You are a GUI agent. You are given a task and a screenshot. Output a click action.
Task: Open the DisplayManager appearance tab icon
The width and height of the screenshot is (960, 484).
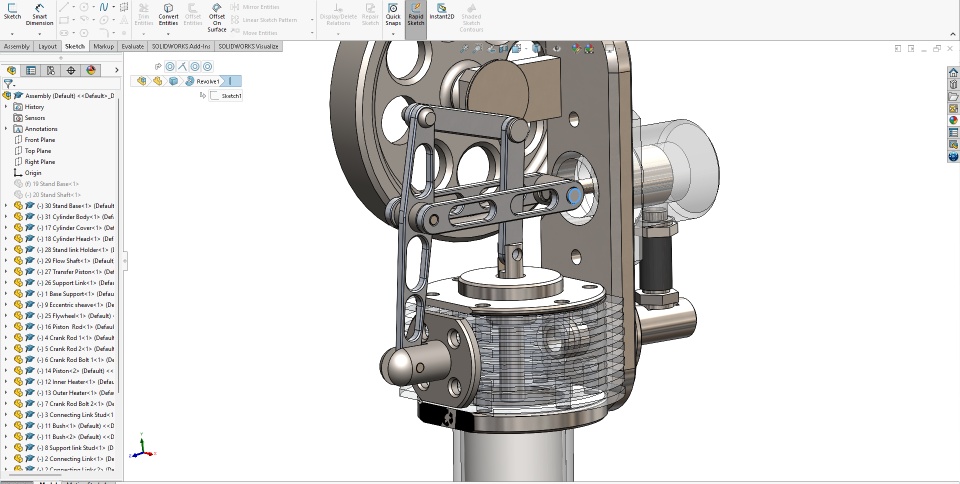[x=91, y=70]
